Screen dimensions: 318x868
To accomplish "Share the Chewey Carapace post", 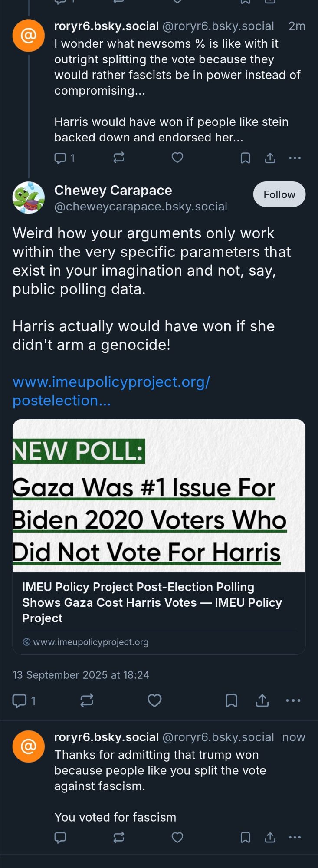I will tap(262, 700).
